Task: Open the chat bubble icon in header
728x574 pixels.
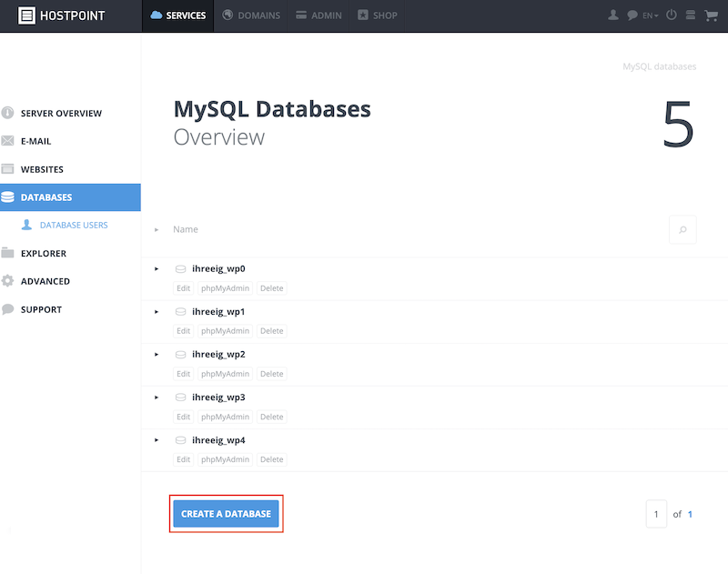Action: click(632, 15)
